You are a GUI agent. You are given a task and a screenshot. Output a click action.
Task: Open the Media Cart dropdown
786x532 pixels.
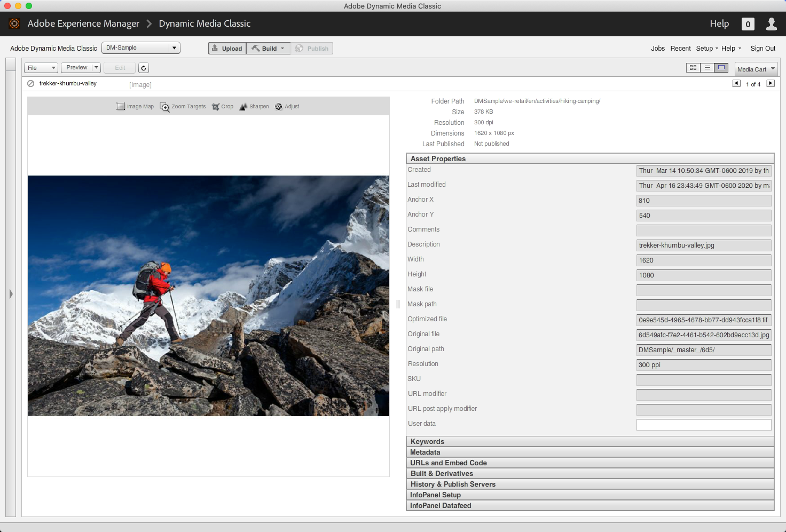[756, 69]
